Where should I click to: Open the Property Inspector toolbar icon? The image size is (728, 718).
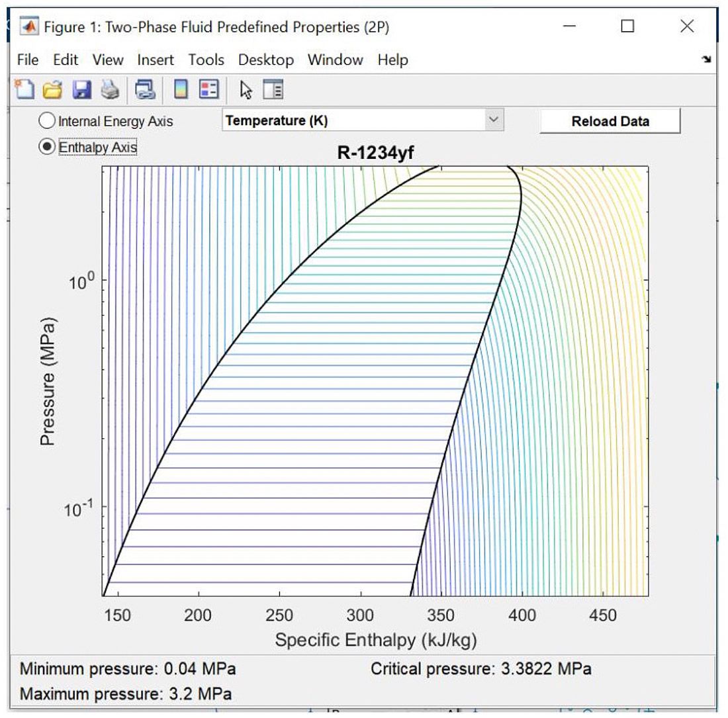(x=274, y=89)
